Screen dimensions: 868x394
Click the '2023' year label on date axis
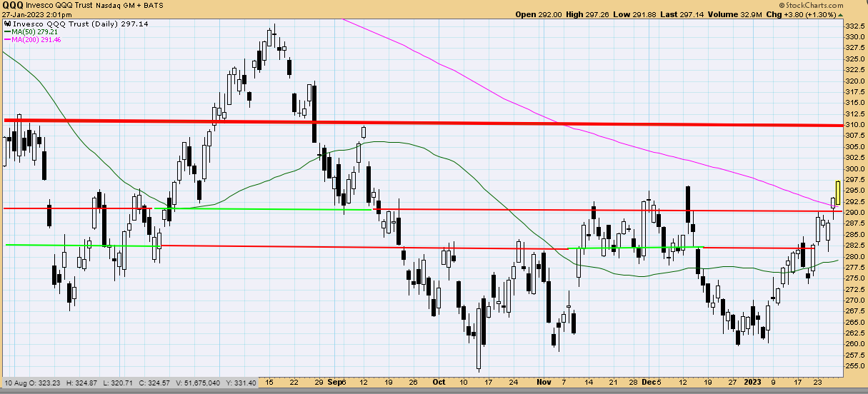752,382
